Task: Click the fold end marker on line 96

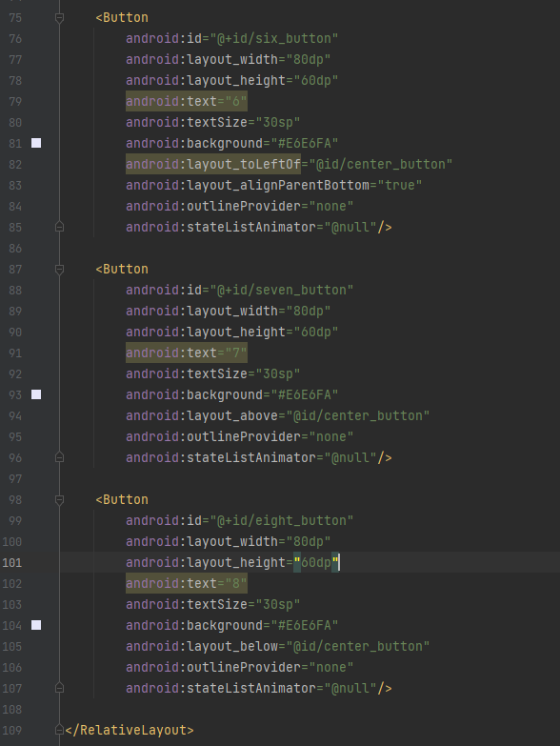Action: coord(59,457)
